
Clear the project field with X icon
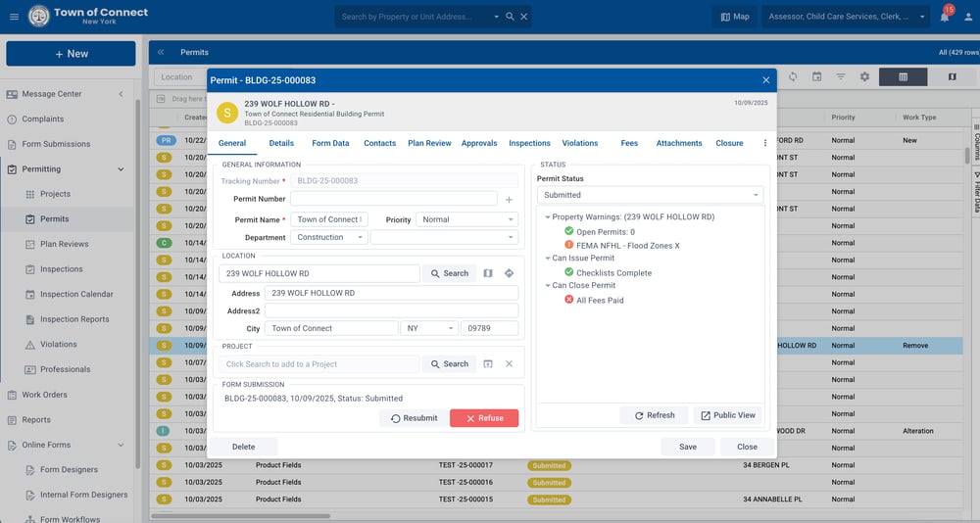tap(509, 364)
